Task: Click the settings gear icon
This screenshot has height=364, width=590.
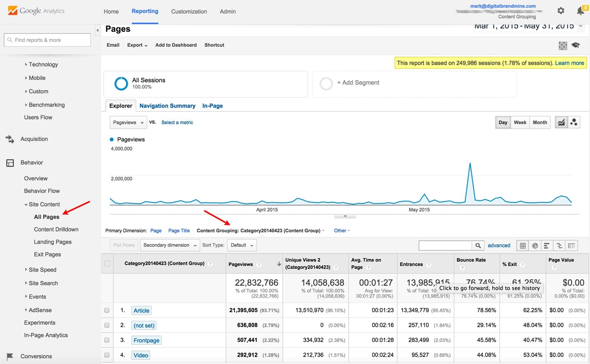Action: (x=561, y=11)
